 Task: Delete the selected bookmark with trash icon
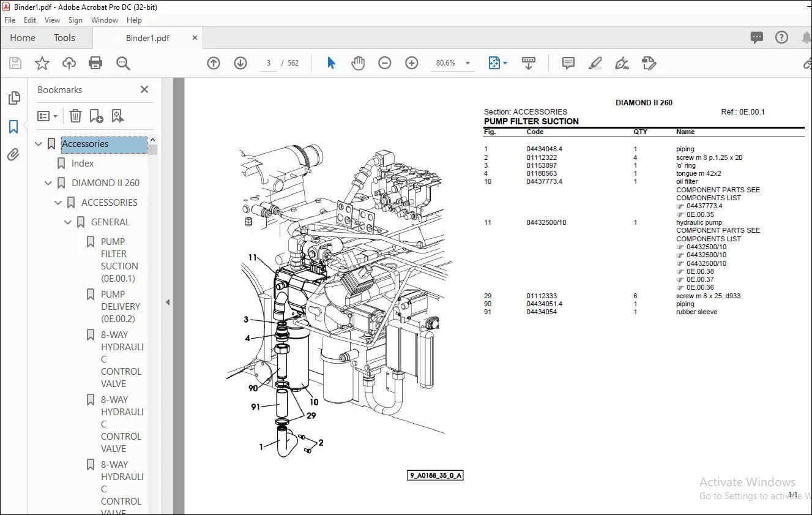[x=75, y=116]
